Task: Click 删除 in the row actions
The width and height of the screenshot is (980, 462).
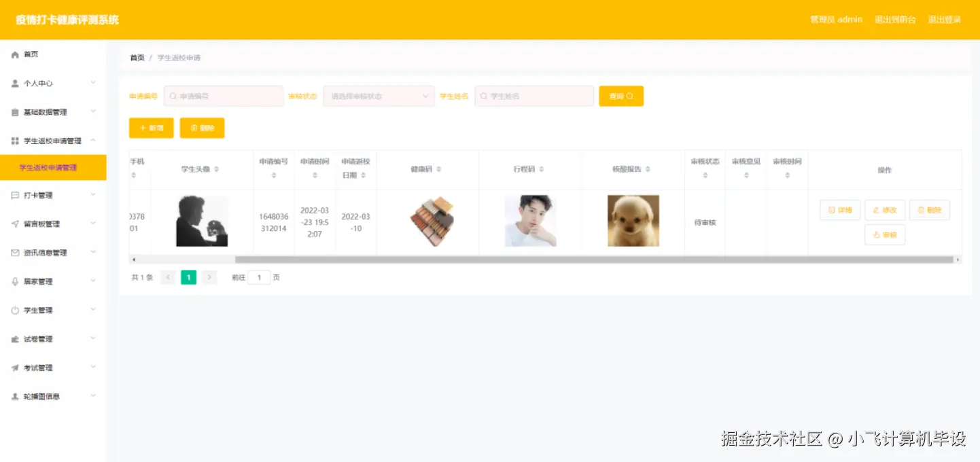Action: 929,210
